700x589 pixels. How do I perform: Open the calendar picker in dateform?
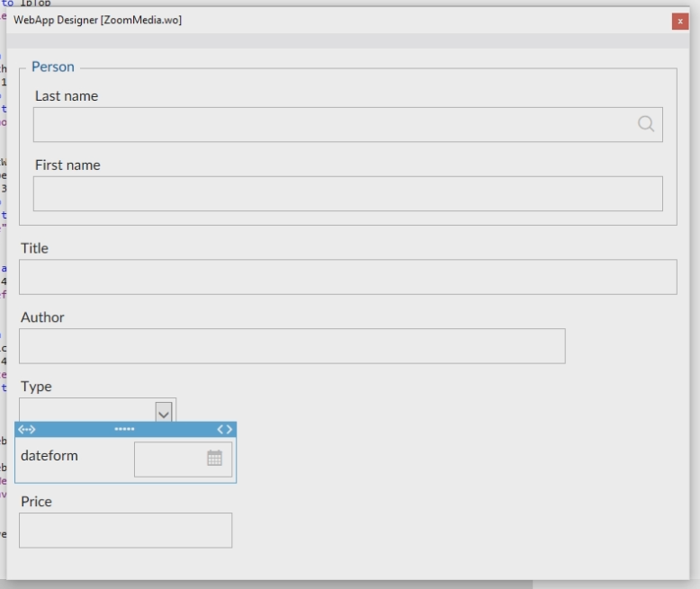(x=214, y=458)
